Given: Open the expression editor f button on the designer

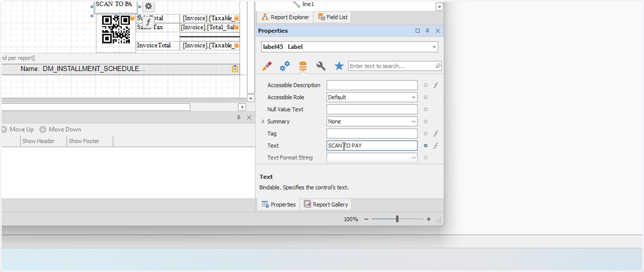Looking at the screenshot, I should pos(149,22).
